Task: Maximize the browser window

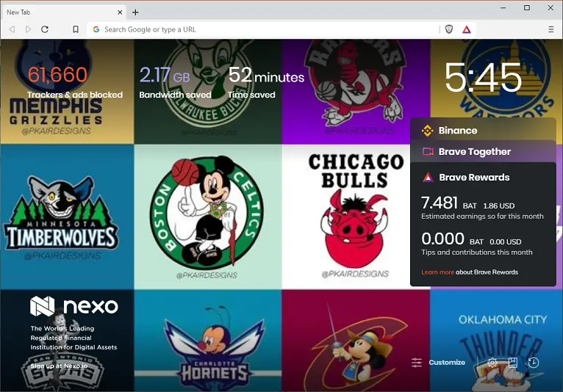Action: [x=527, y=7]
